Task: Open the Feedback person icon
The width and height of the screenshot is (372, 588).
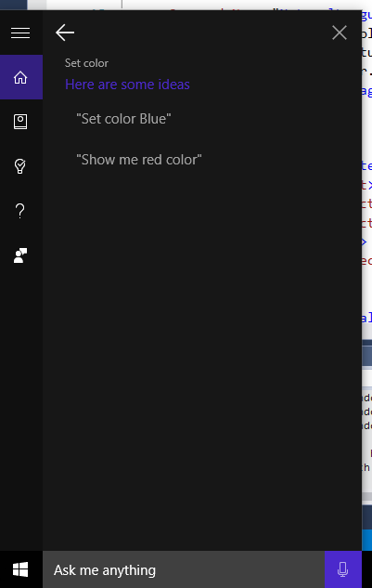Action: click(x=20, y=255)
